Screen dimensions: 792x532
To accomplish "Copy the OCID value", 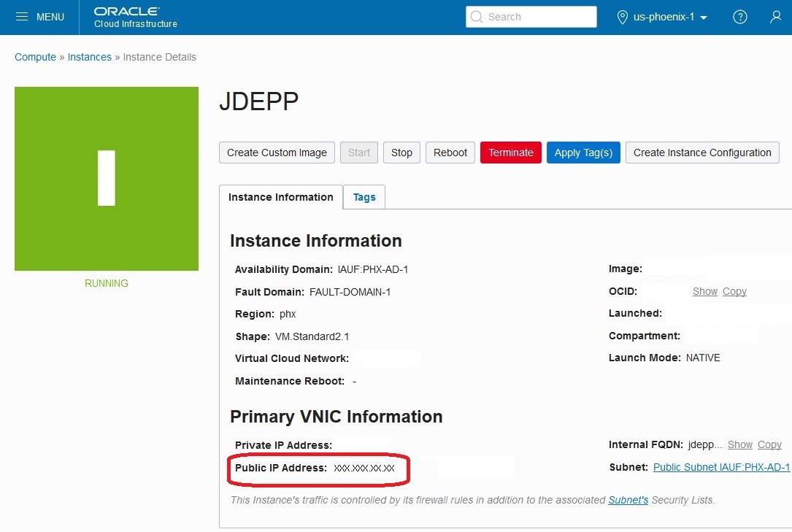I will pyautogui.click(x=734, y=291).
